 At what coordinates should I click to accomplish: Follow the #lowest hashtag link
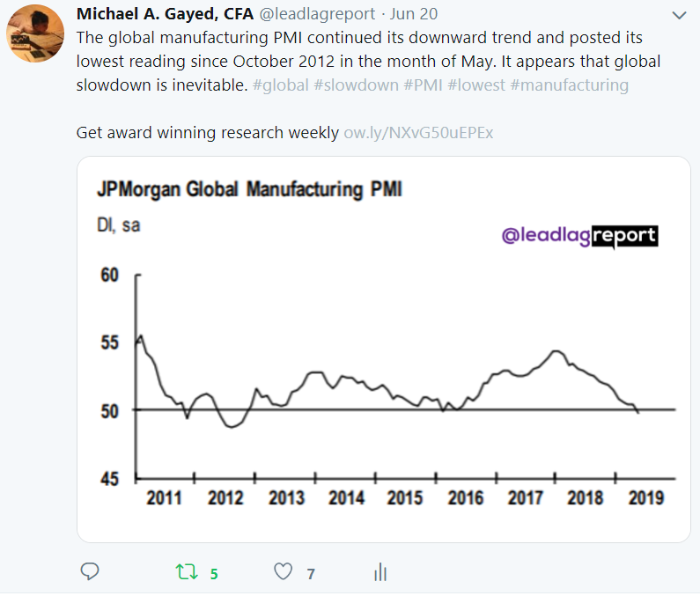coord(475,85)
